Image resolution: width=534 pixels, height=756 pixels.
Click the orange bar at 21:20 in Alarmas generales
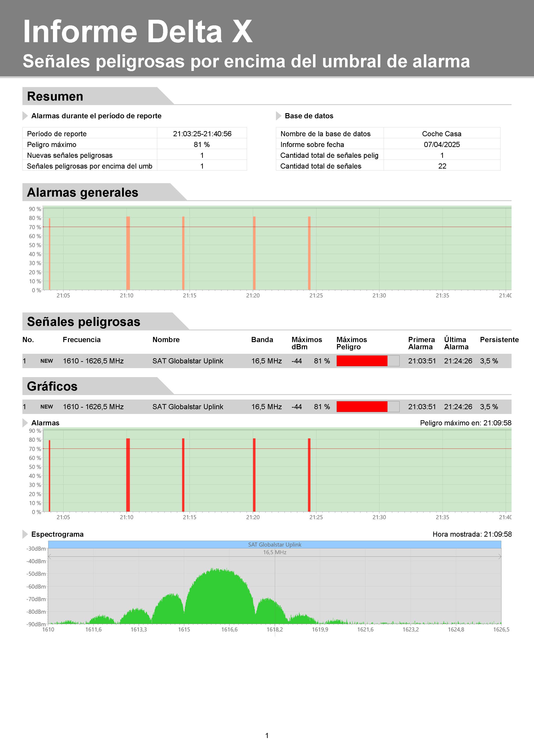pos(254,253)
